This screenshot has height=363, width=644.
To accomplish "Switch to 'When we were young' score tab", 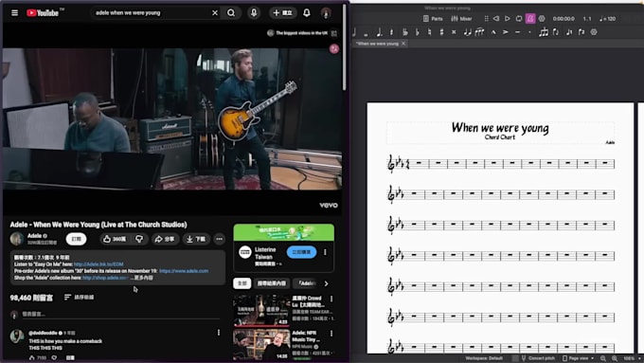I will pyautogui.click(x=377, y=44).
